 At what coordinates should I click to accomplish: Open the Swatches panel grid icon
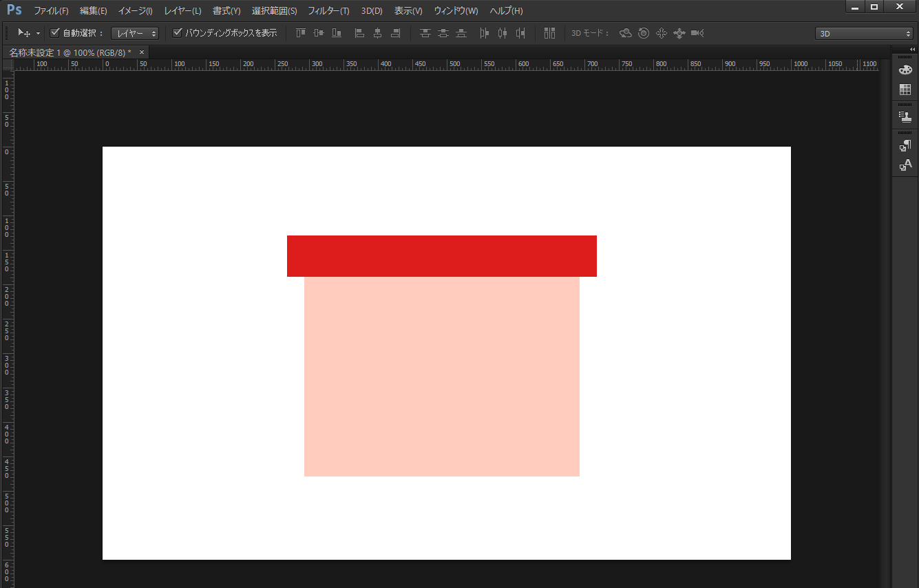click(905, 90)
